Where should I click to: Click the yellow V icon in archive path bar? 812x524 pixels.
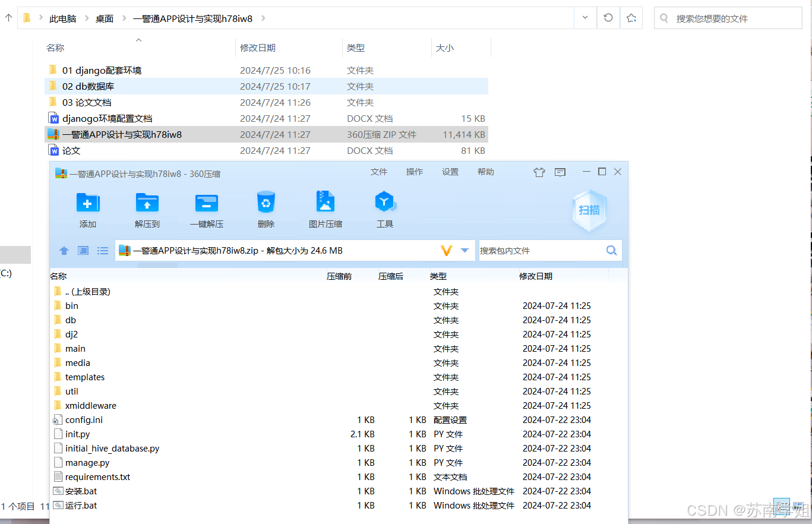[x=447, y=251]
